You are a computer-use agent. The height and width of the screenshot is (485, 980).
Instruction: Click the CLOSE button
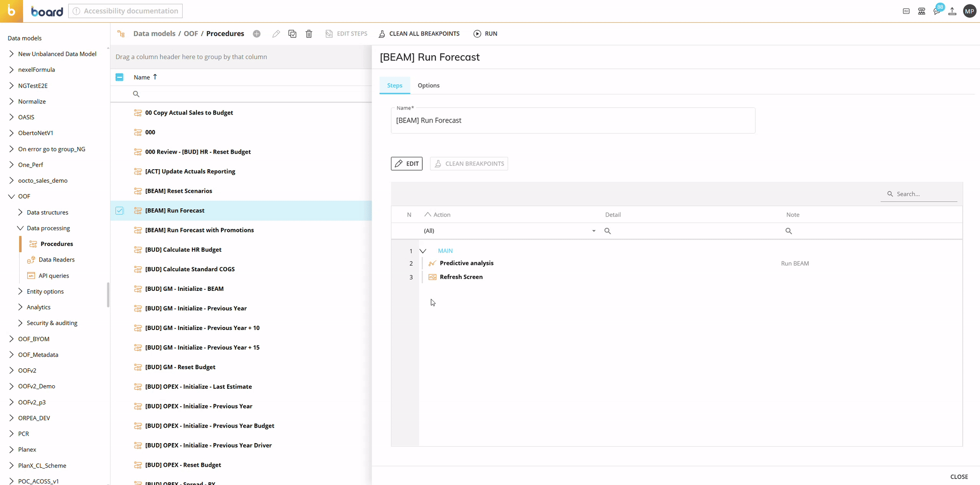[x=959, y=477]
